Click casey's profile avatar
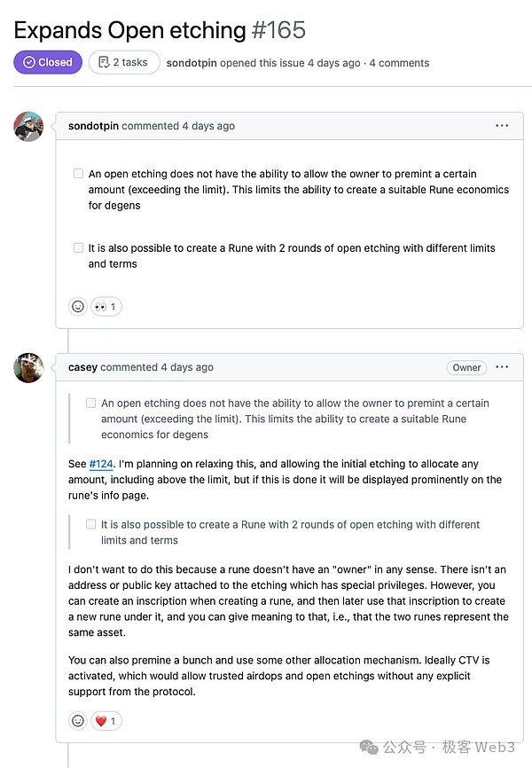This screenshot has height=768, width=532. pyautogui.click(x=29, y=367)
